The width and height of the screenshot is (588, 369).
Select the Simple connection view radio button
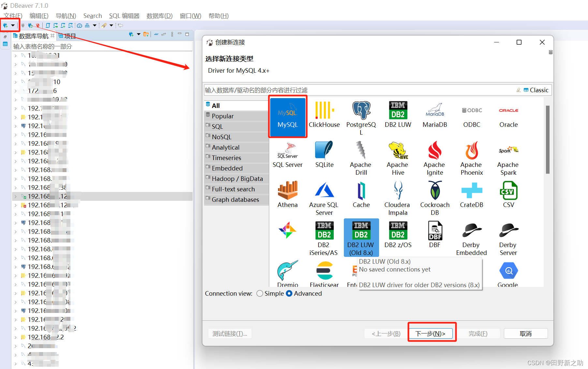pos(260,293)
